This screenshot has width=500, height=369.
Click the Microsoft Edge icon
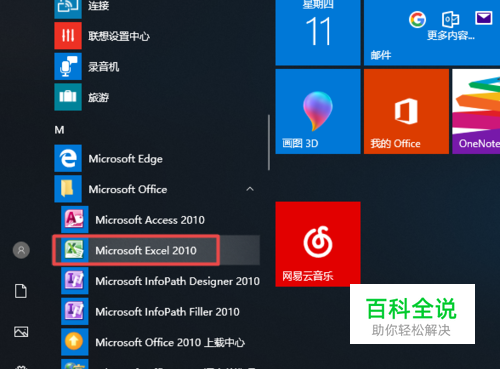(x=68, y=158)
